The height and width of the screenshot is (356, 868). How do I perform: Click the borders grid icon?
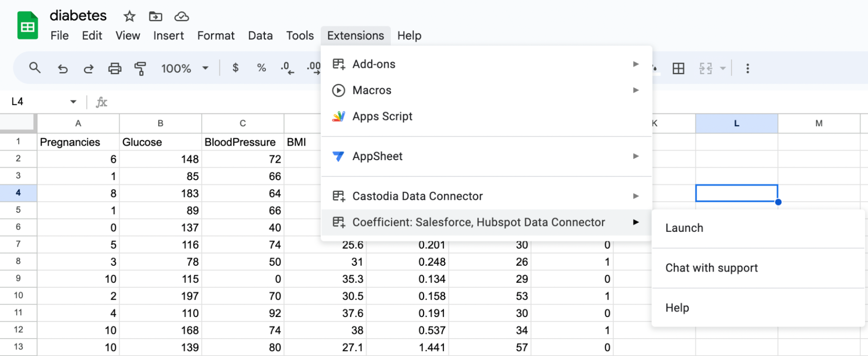678,68
